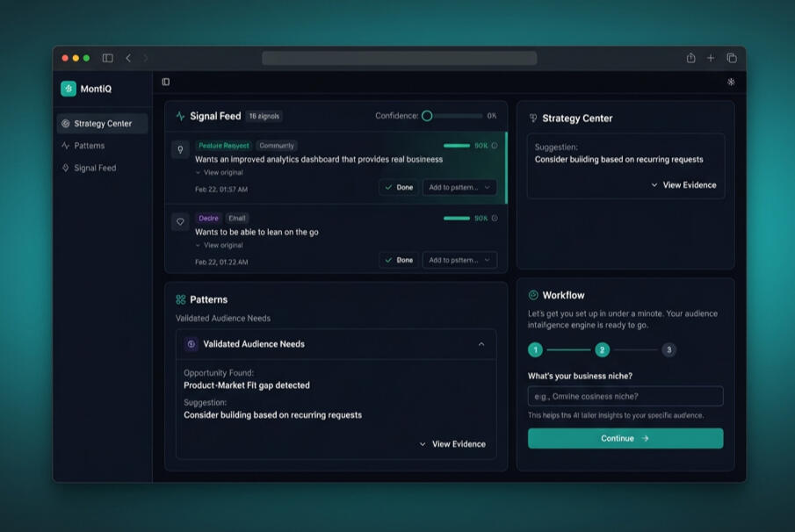Click the Continue button in Workflow

click(x=625, y=438)
